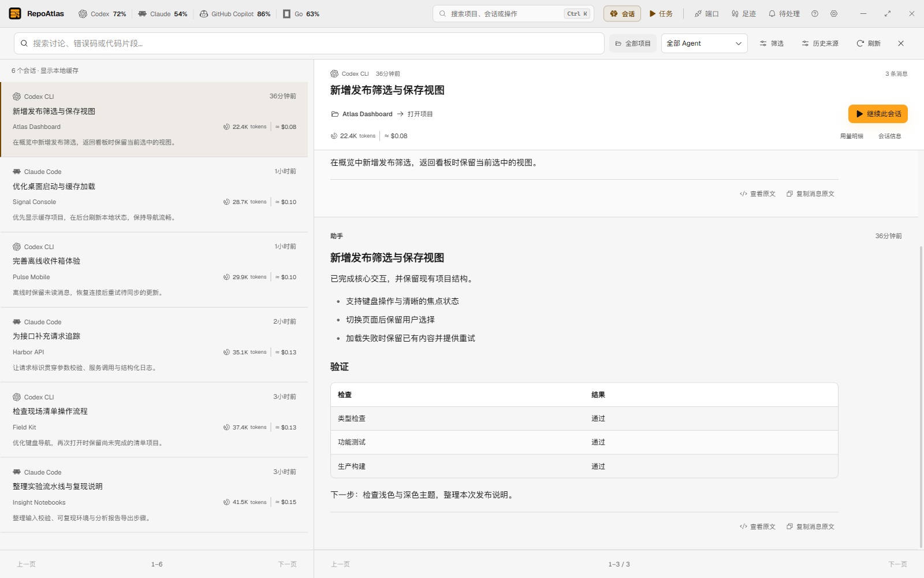924x578 pixels.
Task: Click 复制消息原文 under the user message
Action: (810, 194)
